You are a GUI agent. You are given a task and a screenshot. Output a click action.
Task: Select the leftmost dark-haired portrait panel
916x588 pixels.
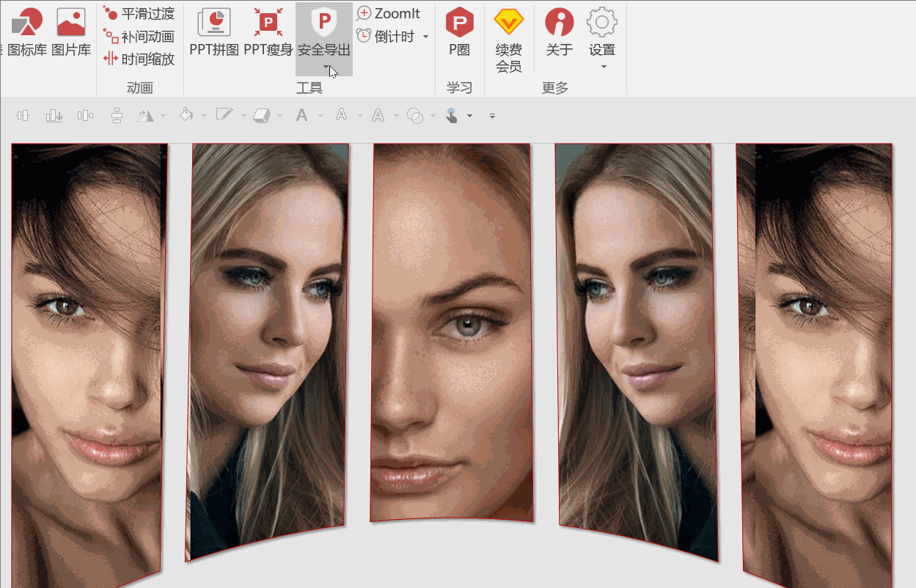(x=88, y=365)
